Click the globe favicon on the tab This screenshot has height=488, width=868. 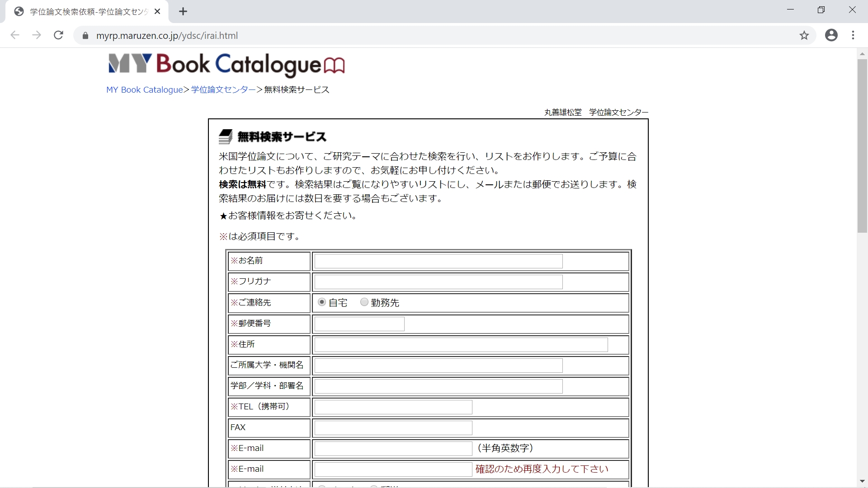click(x=19, y=11)
